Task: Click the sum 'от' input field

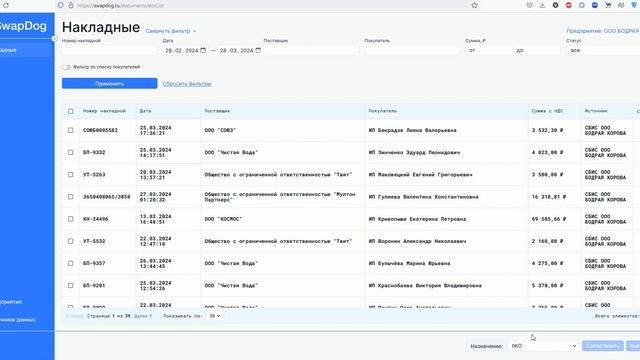Action: [x=489, y=50]
